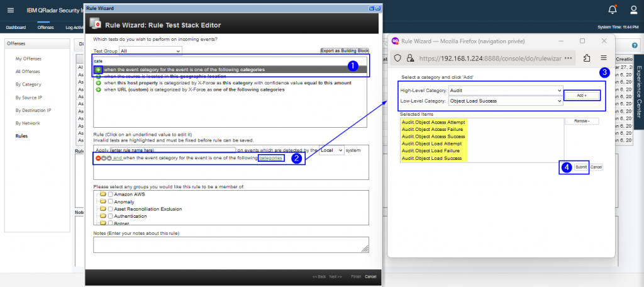Click the Firefox private browsing mask icon
644x287 pixels.
pyautogui.click(x=395, y=41)
